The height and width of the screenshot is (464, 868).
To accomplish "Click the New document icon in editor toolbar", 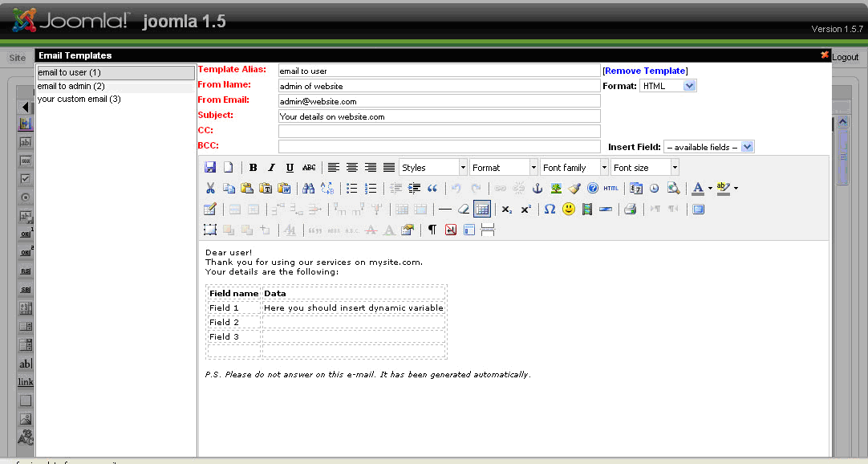I will coord(228,167).
